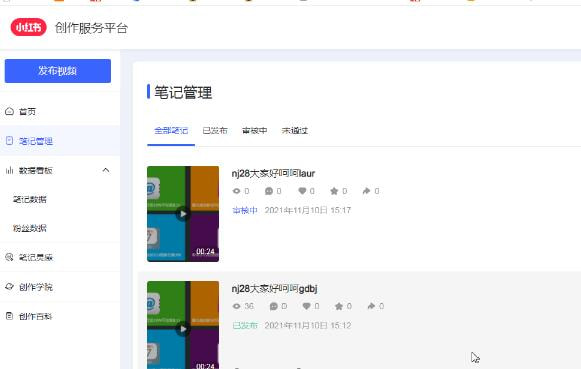The height and width of the screenshot is (369, 581).
Task: Click the 小红书 red logo
Action: point(29,27)
